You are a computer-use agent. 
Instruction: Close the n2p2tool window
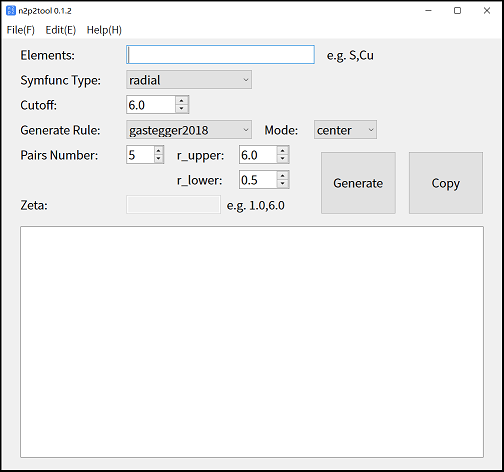point(487,11)
